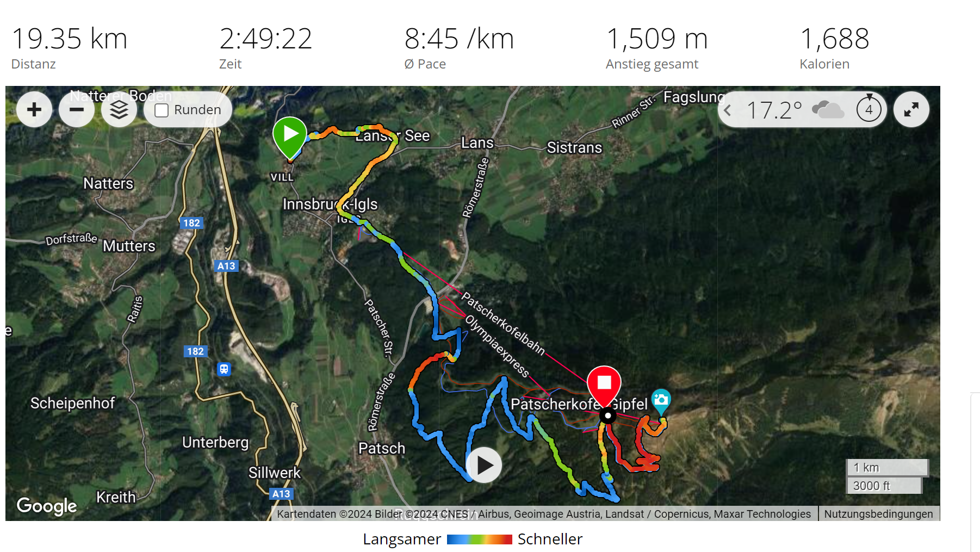This screenshot has height=552, width=980.
Task: Select the green start marker
Action: (290, 137)
